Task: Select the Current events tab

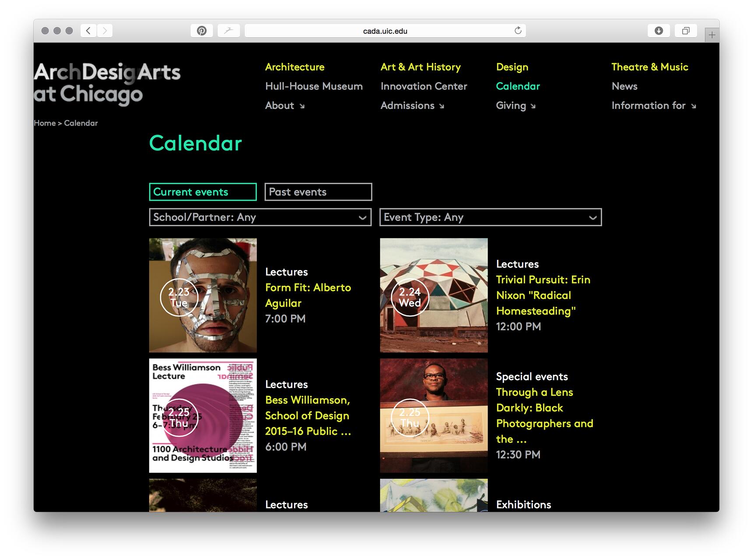Action: point(203,192)
